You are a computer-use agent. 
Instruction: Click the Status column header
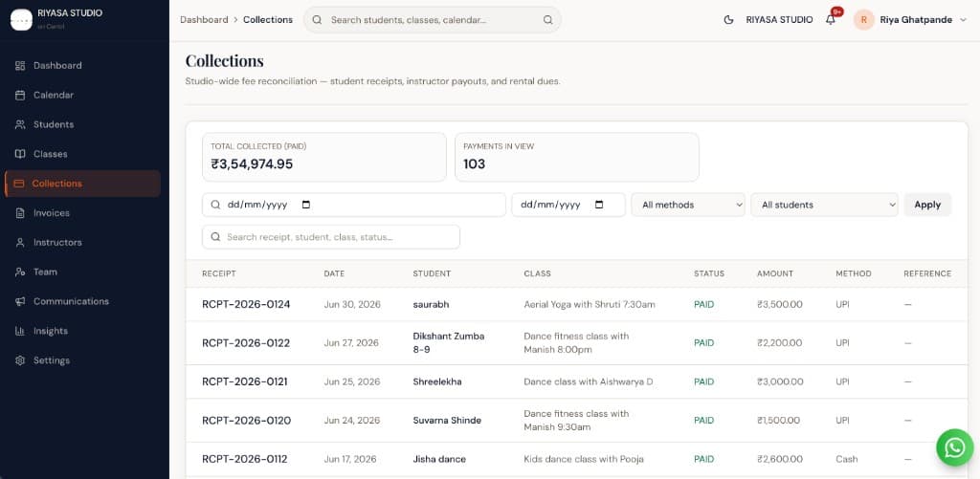709,273
